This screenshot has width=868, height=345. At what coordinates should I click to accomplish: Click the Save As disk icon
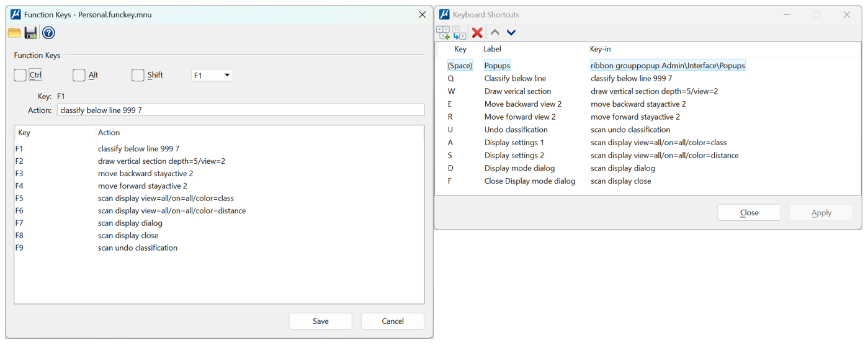[31, 33]
